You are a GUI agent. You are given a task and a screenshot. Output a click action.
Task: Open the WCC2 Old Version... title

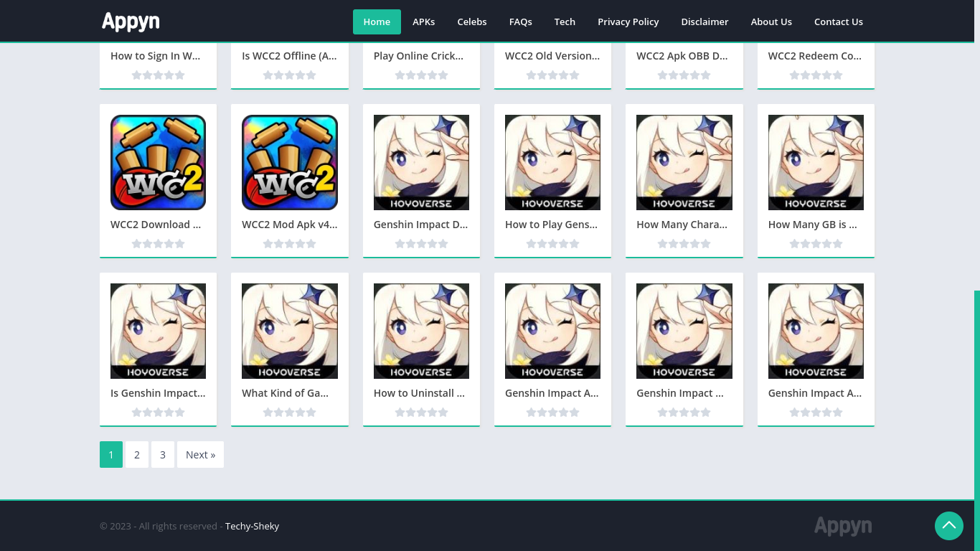point(552,56)
